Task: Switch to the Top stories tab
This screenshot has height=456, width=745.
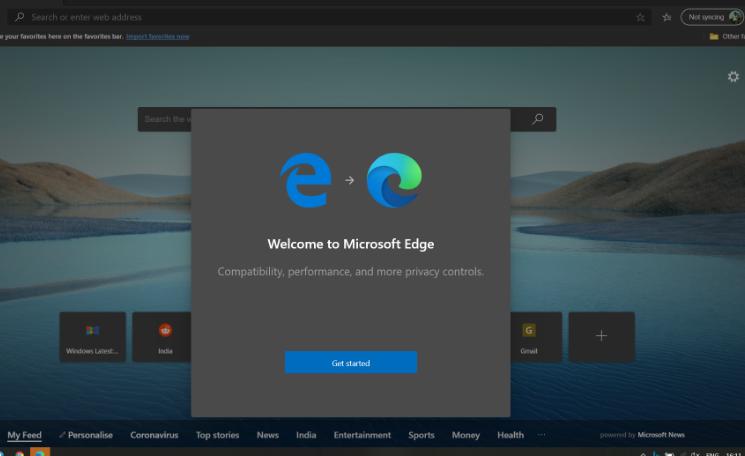Action: point(217,435)
